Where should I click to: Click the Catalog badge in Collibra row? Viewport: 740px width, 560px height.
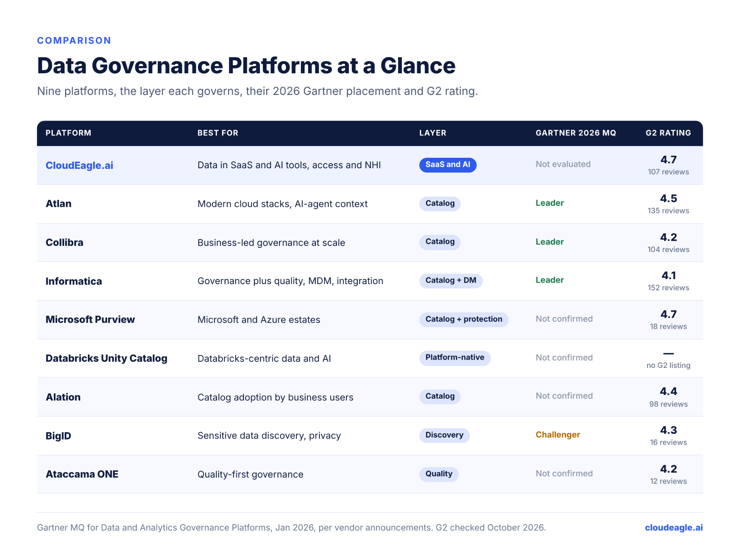440,242
